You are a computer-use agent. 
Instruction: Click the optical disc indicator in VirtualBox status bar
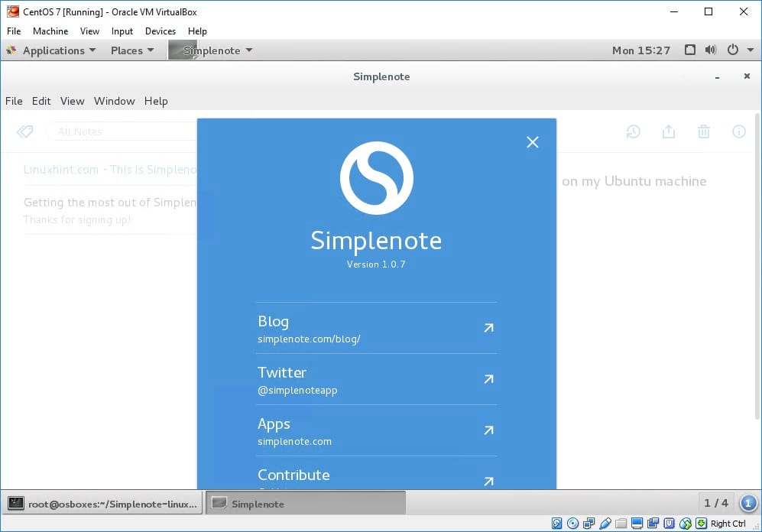573,524
